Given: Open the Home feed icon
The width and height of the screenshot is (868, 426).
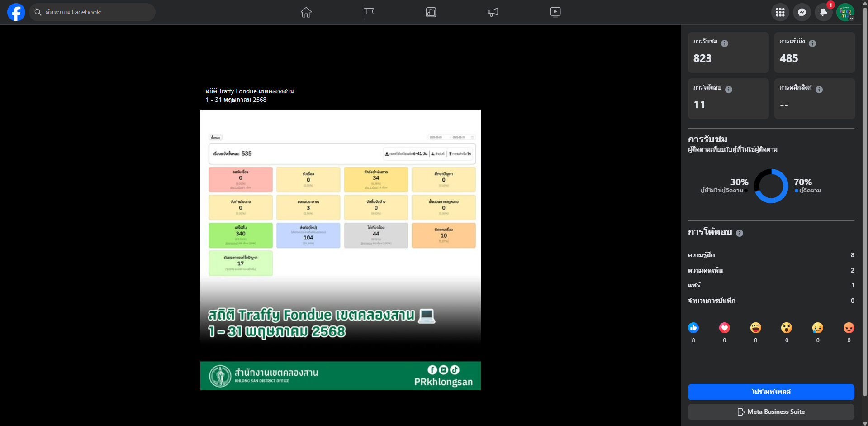Looking at the screenshot, I should click(306, 12).
